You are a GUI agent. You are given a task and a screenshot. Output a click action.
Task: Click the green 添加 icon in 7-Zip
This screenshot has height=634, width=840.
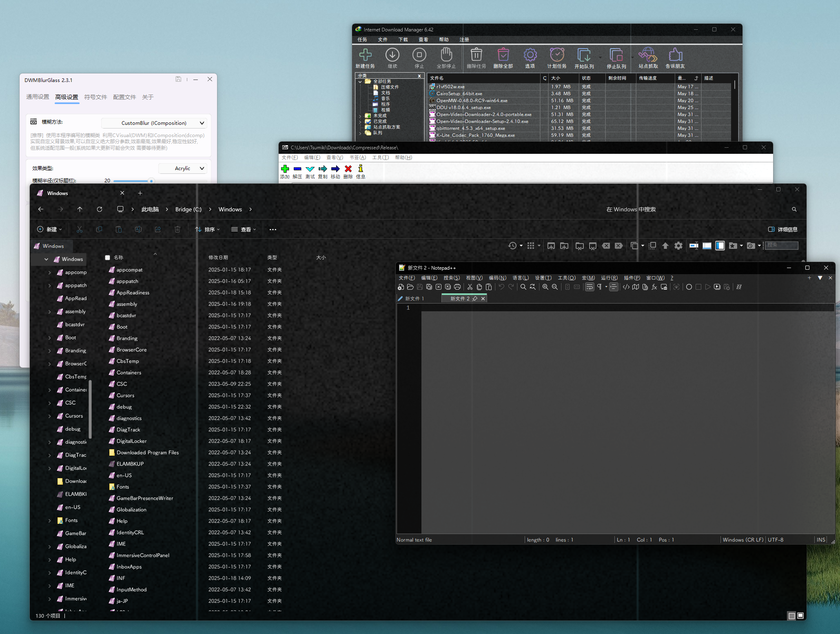(x=285, y=168)
